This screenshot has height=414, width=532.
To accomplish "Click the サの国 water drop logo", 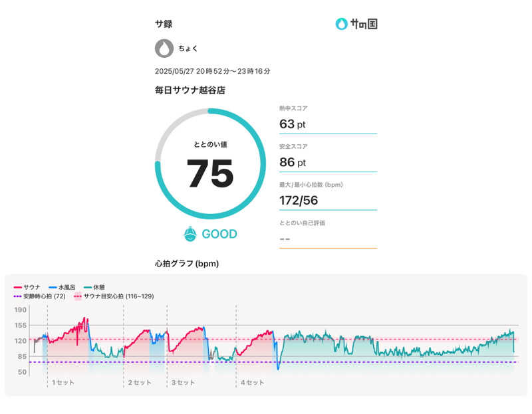I will [342, 24].
